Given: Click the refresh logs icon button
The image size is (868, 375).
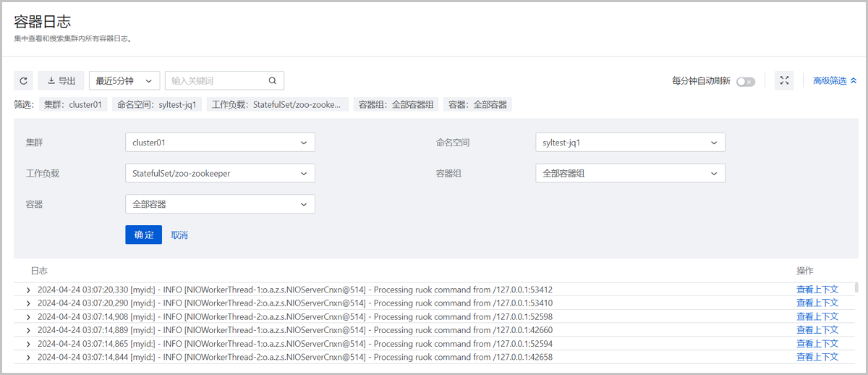Looking at the screenshot, I should pos(24,80).
